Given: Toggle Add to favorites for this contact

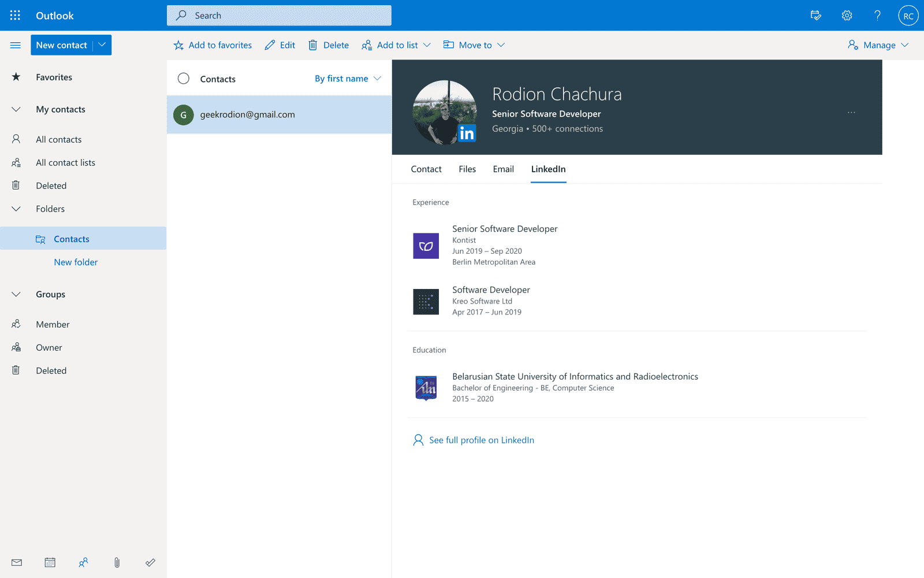Looking at the screenshot, I should 212,45.
